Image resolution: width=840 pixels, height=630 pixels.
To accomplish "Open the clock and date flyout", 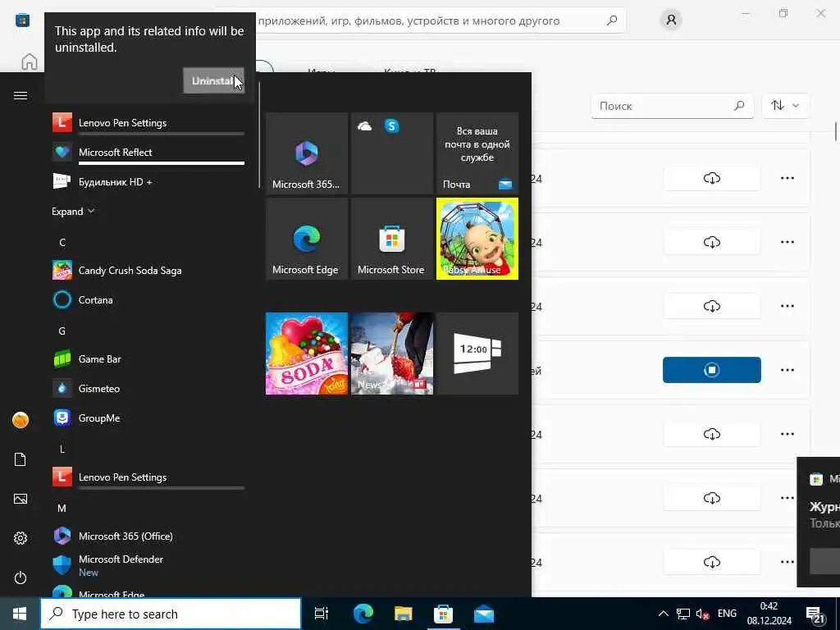I will tap(769, 614).
